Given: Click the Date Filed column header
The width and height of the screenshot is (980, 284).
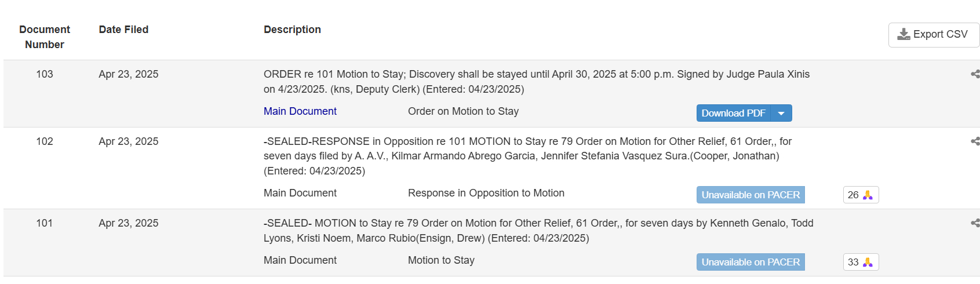Looking at the screenshot, I should (123, 30).
